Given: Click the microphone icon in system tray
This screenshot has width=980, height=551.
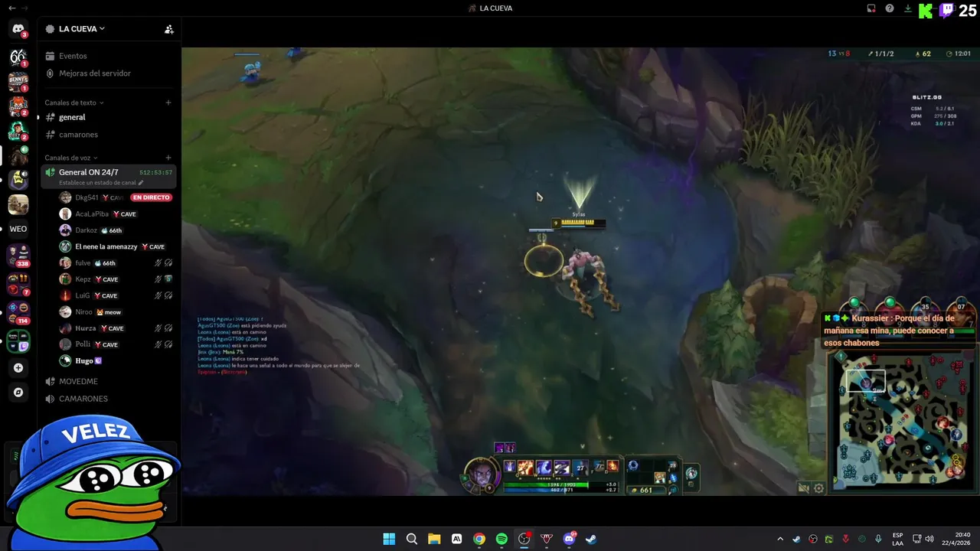Looking at the screenshot, I should coord(878,539).
